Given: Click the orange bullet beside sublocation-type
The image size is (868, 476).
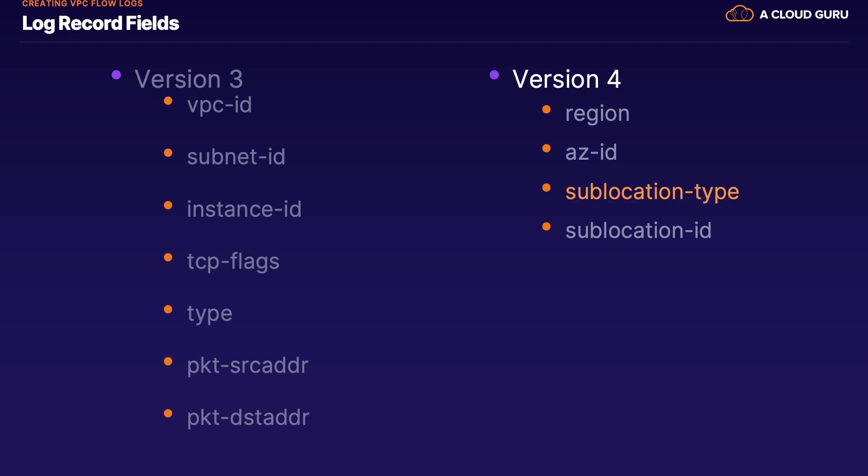Looking at the screenshot, I should (x=547, y=188).
